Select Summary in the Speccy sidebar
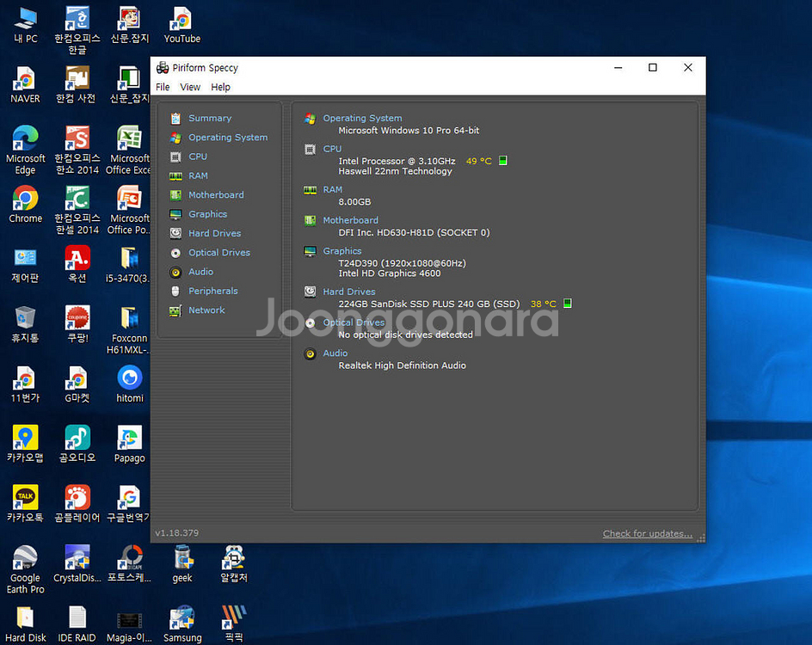This screenshot has width=812, height=645. pos(210,118)
